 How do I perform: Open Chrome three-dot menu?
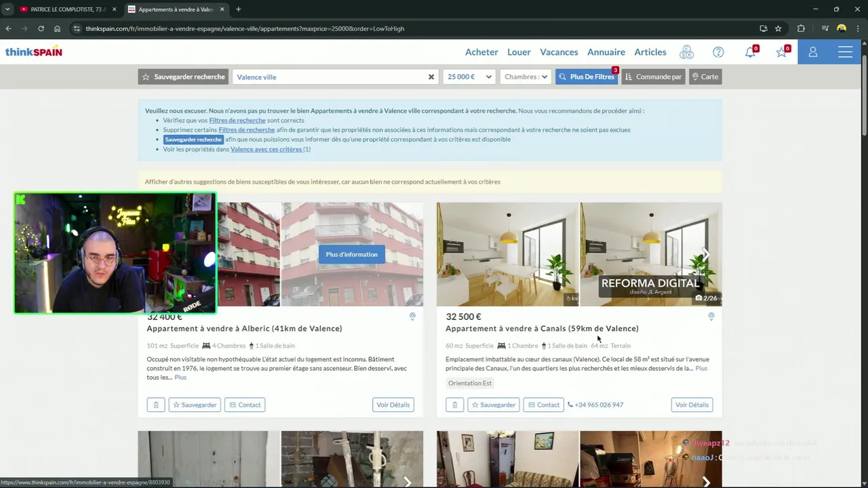(x=859, y=28)
